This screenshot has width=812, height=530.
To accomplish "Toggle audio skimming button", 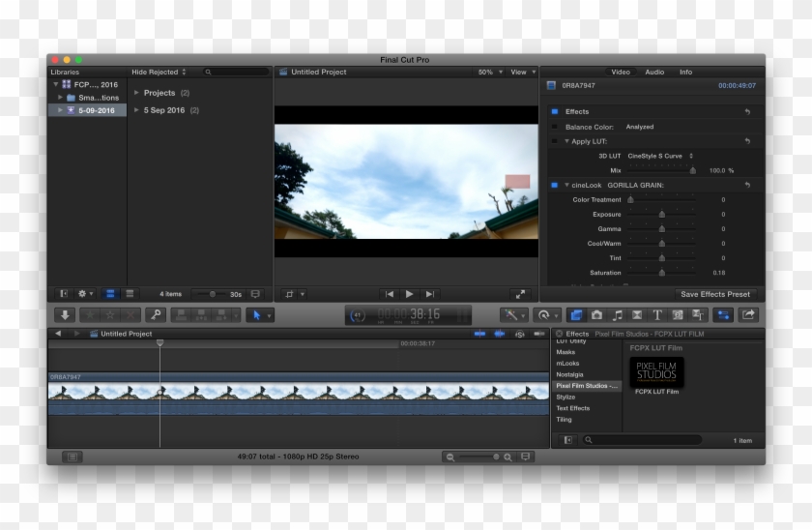I will pos(500,334).
